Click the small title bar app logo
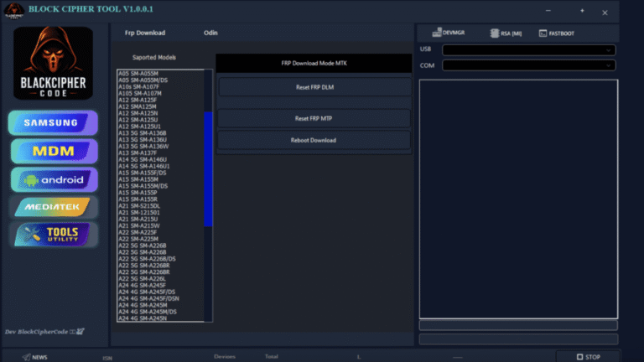The height and width of the screenshot is (362, 644). [x=14, y=10]
